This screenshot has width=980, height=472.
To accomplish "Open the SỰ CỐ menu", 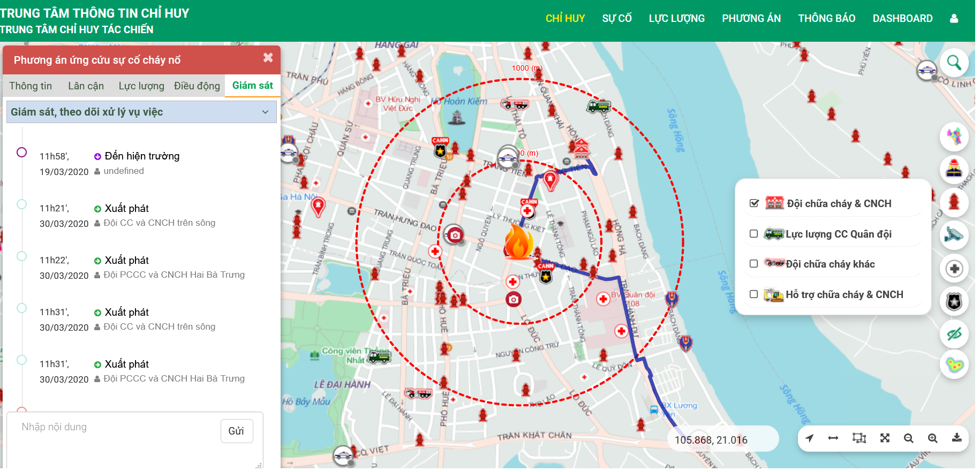I will click(x=616, y=19).
